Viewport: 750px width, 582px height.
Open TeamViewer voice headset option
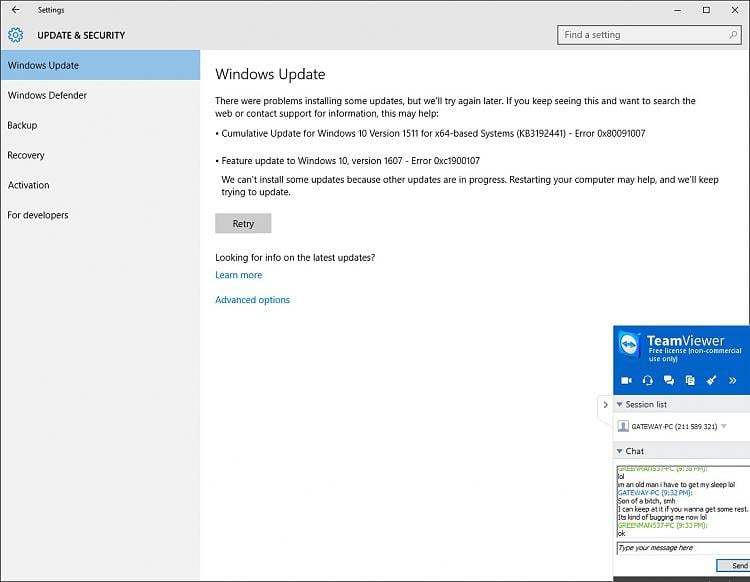(648, 381)
